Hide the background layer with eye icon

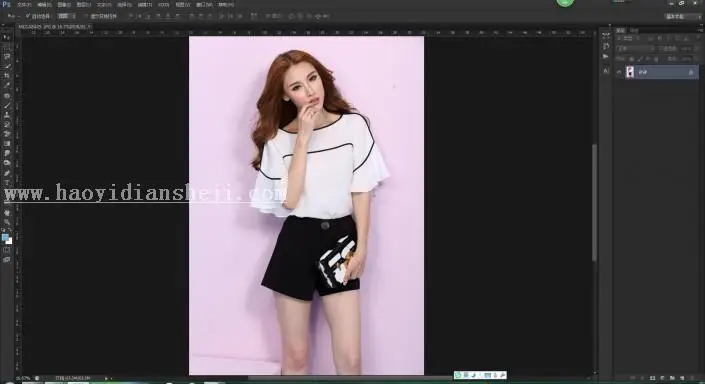click(619, 72)
